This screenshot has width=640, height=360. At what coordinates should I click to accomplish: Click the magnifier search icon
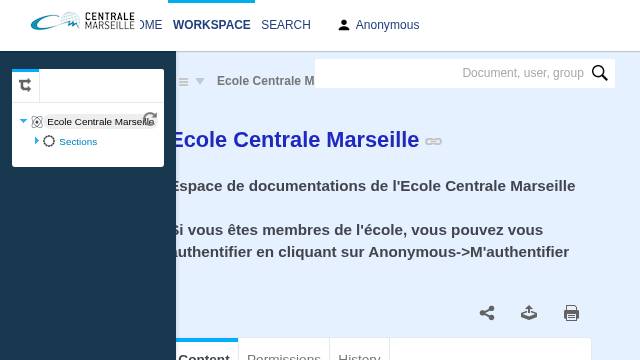(x=600, y=73)
